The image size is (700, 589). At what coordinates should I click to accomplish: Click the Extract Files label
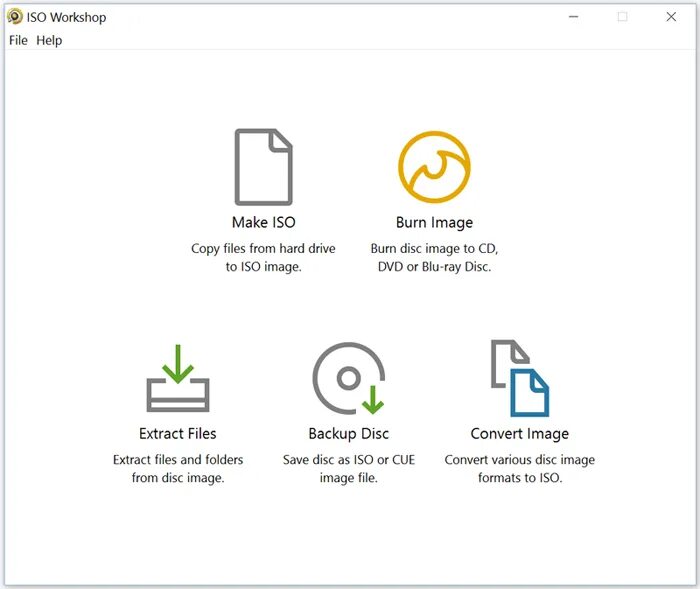[x=178, y=433]
